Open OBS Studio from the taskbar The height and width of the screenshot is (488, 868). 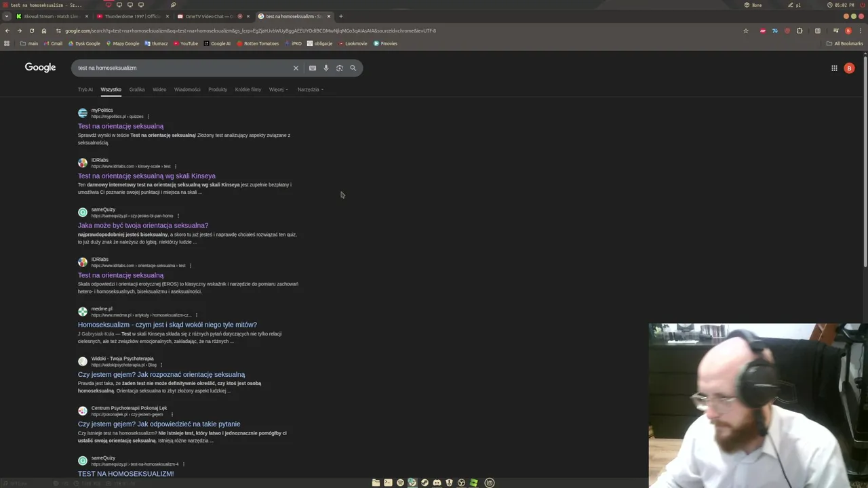coord(461,483)
